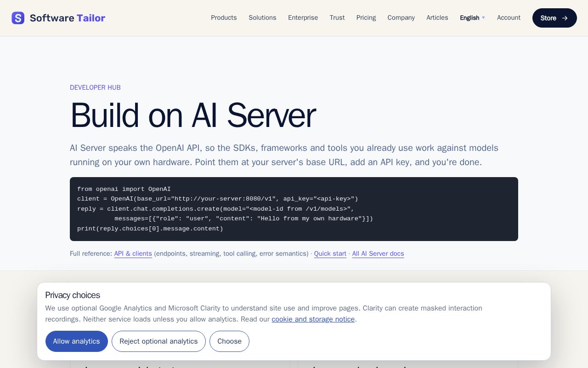Image resolution: width=588 pixels, height=368 pixels.
Task: Visit the Articles page
Action: click(437, 18)
